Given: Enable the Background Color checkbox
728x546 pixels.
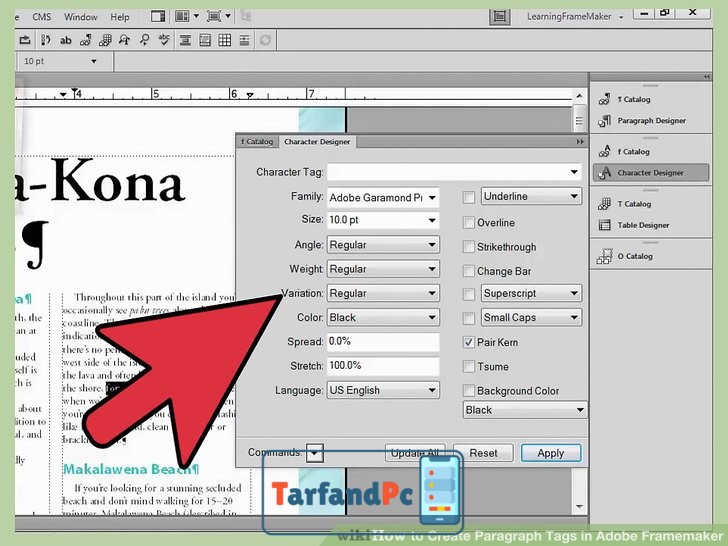Looking at the screenshot, I should pyautogui.click(x=469, y=390).
